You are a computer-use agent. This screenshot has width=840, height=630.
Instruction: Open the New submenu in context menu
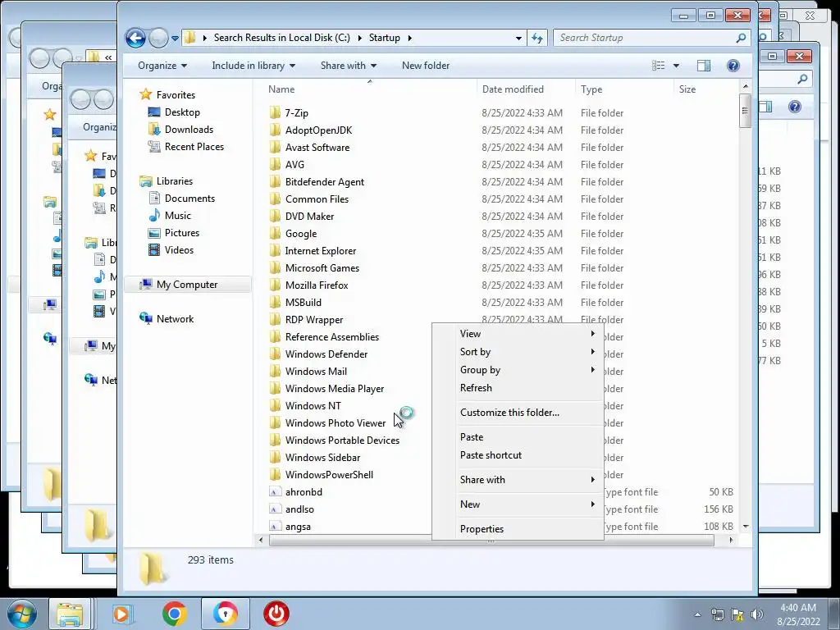click(x=518, y=504)
